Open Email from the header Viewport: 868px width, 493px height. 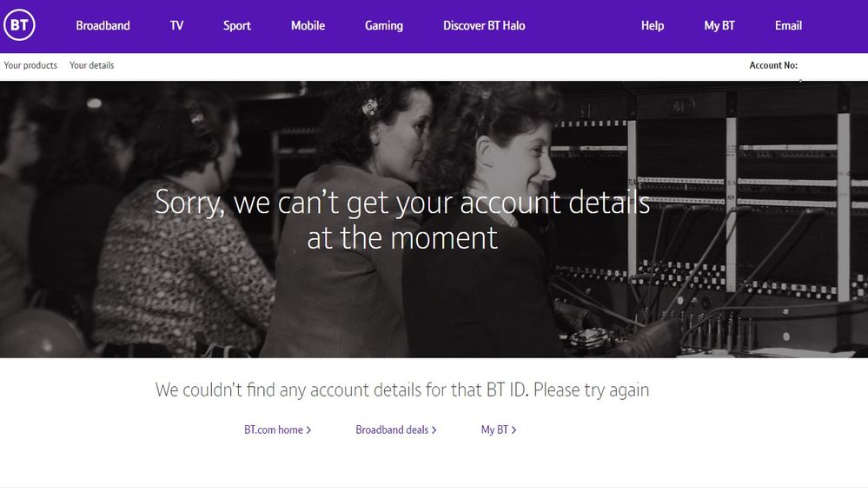click(x=788, y=25)
